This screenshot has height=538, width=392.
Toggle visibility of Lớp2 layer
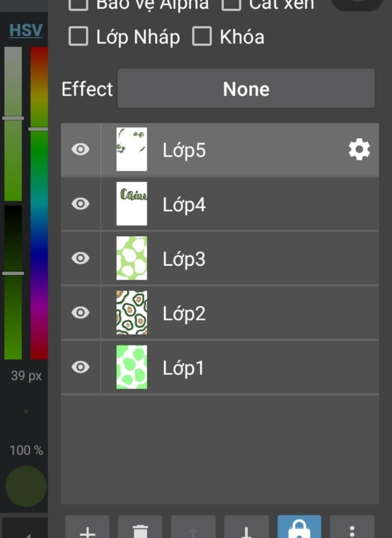coord(80,312)
